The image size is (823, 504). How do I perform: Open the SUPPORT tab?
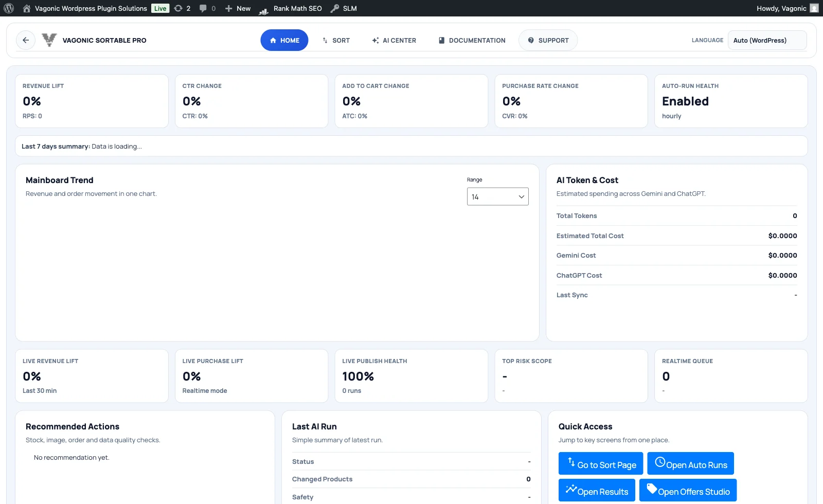tap(548, 40)
